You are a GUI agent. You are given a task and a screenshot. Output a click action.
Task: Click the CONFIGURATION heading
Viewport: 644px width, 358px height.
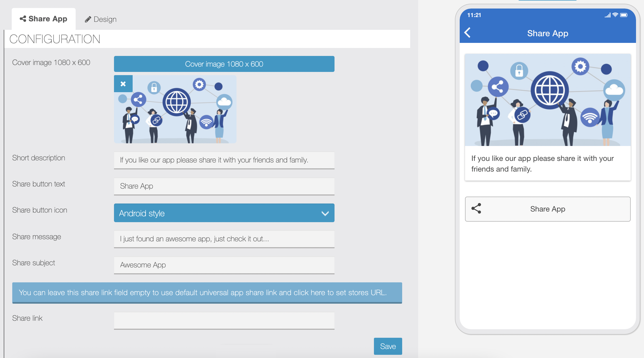[x=55, y=39]
